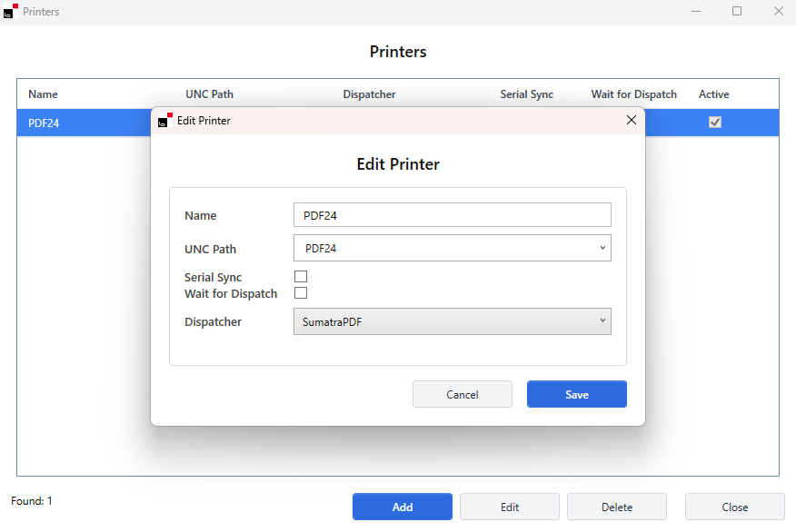Click into the Name text field
796x532 pixels.
coord(452,215)
